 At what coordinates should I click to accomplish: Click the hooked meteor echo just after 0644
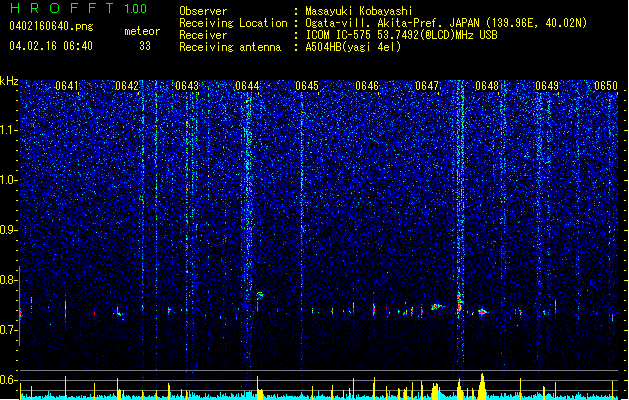pyautogui.click(x=259, y=297)
